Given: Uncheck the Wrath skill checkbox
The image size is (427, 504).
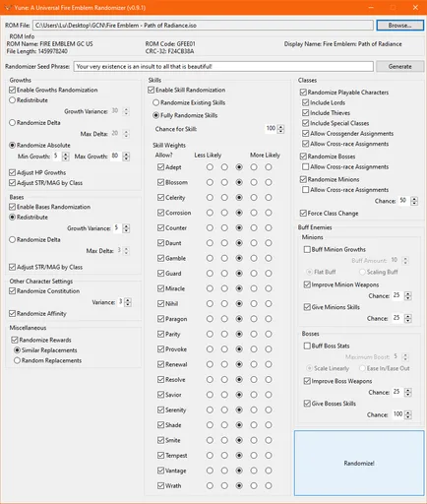Looking at the screenshot, I should pyautogui.click(x=160, y=485).
